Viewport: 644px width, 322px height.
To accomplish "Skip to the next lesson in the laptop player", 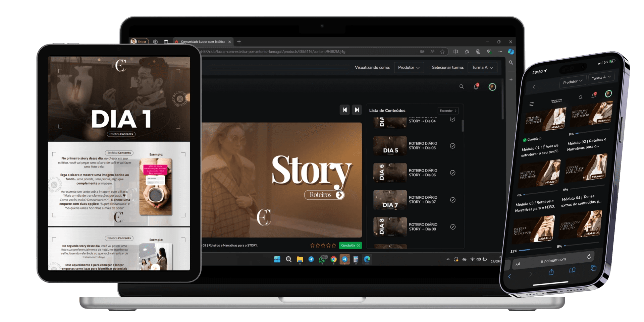I will click(x=357, y=110).
